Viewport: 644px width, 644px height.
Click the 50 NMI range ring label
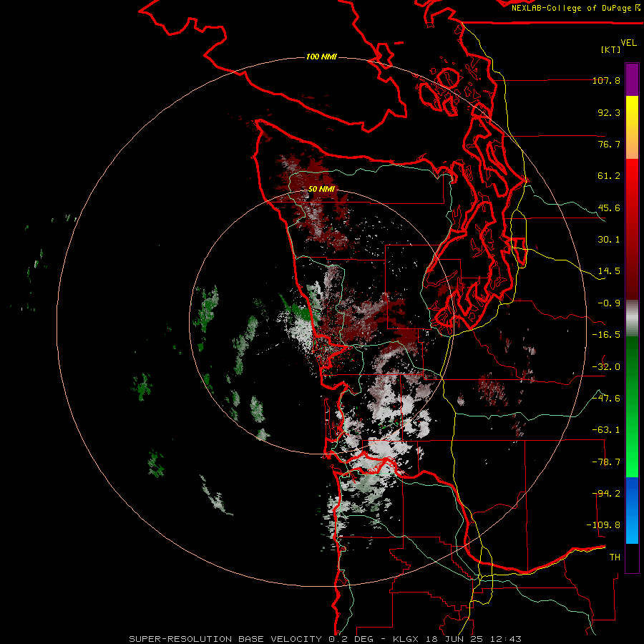[321, 190]
